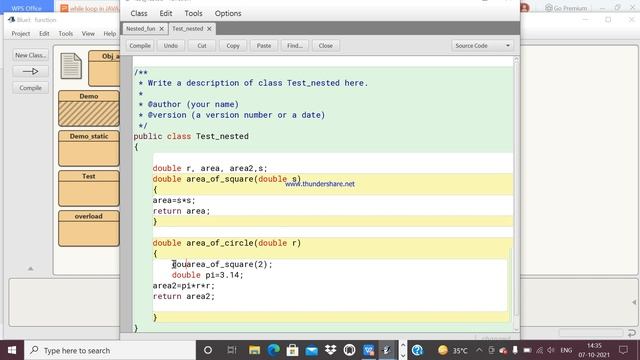The width and height of the screenshot is (640, 360).
Task: Click the editor Close button
Action: (326, 46)
